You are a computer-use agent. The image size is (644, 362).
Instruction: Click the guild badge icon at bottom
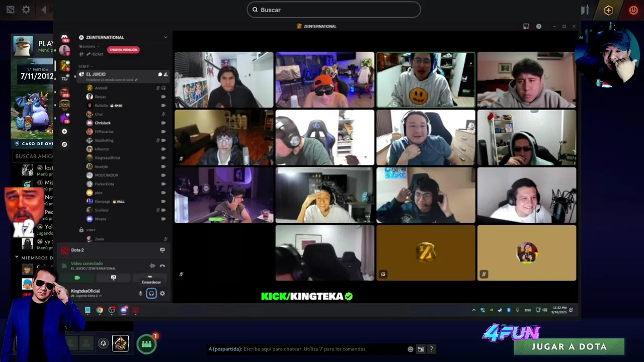120,343
